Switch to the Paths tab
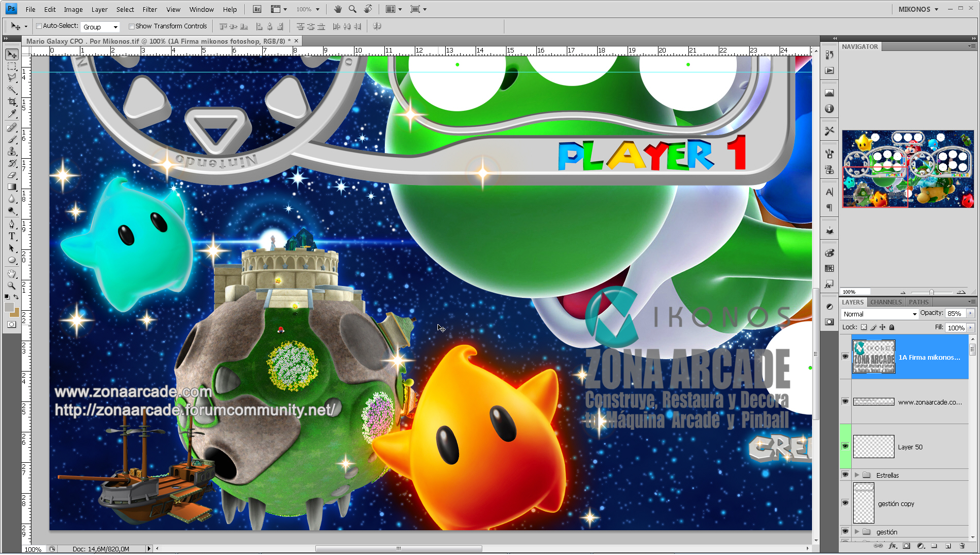 pos(919,302)
